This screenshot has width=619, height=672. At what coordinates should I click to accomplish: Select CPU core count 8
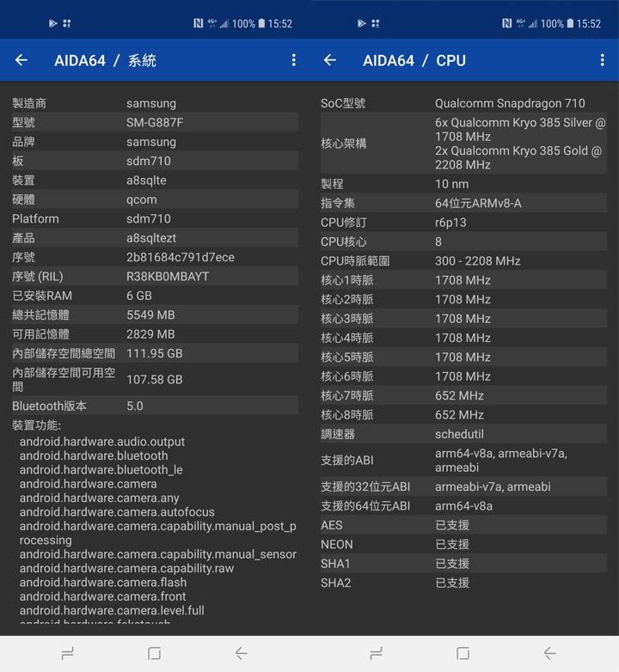[x=438, y=241]
